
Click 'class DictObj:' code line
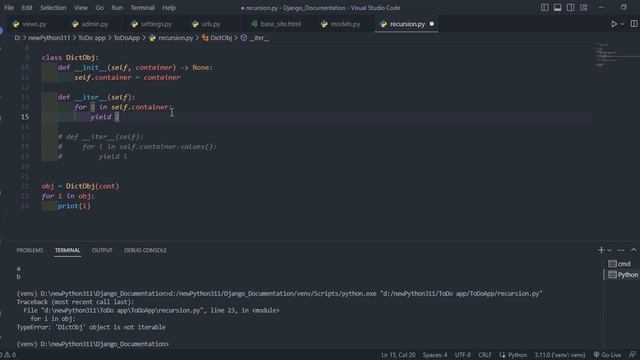[x=70, y=58]
